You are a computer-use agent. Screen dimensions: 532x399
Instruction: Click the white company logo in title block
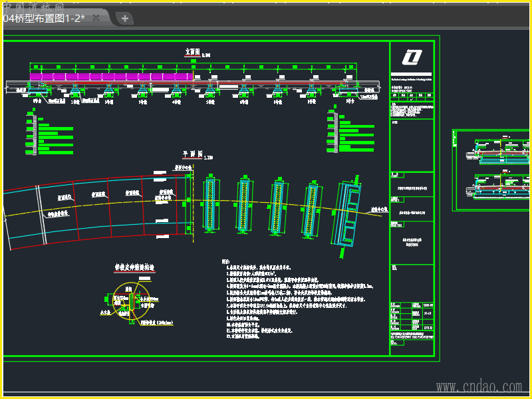click(412, 58)
